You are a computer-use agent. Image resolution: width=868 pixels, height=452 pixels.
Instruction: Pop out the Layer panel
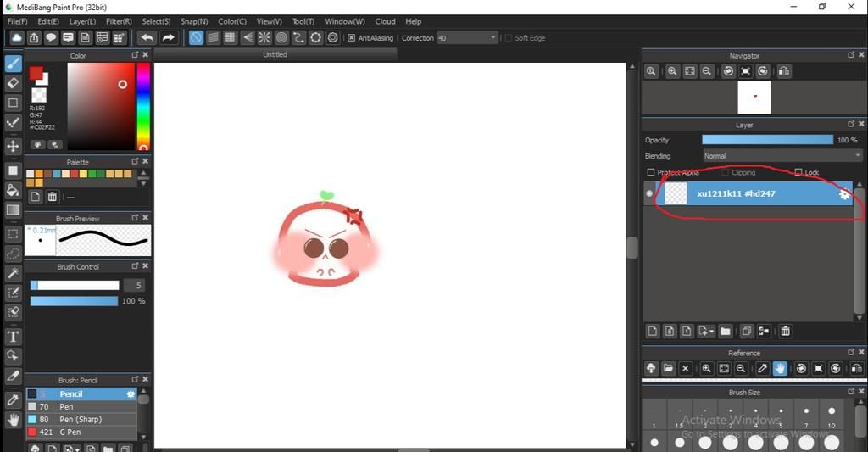tap(851, 124)
